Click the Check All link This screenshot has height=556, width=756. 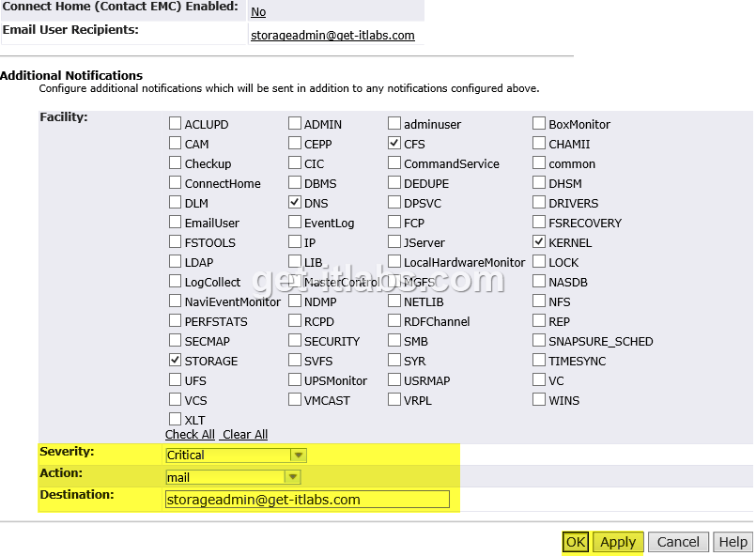pos(190,434)
